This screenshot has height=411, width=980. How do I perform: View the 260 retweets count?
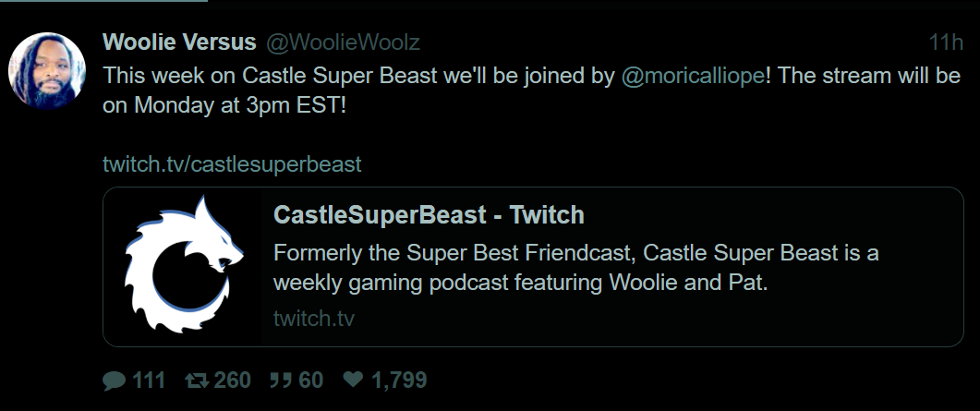click(x=232, y=380)
